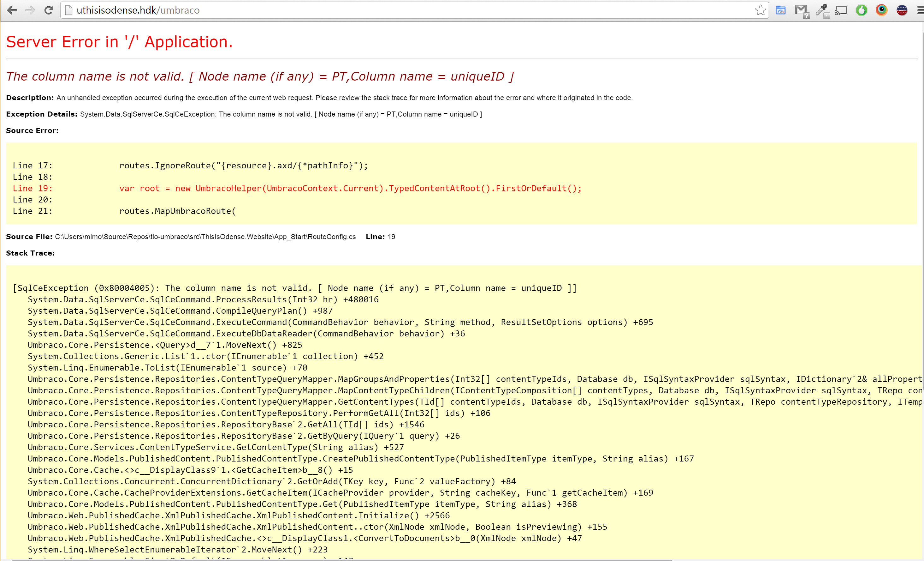Click the browser forward arrow
Screen dimensions: 924x561
click(30, 10)
